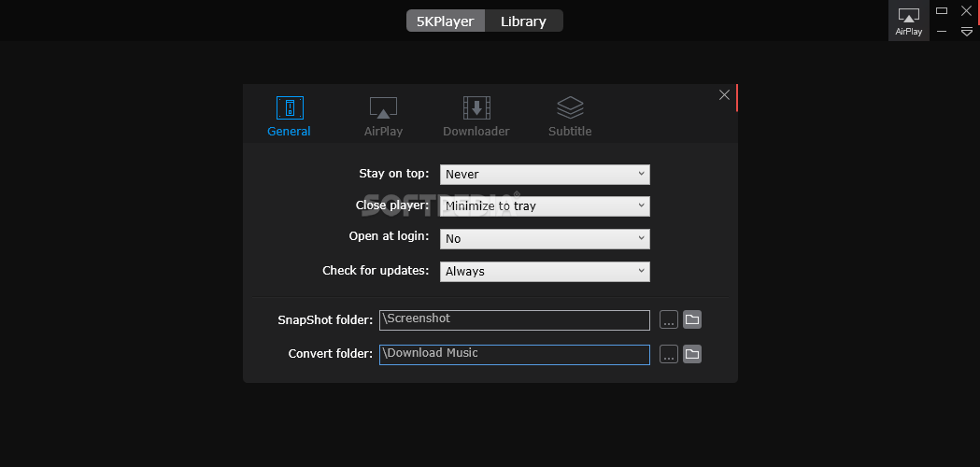Click the Convert folder path field
The height and width of the screenshot is (467, 980).
point(515,355)
